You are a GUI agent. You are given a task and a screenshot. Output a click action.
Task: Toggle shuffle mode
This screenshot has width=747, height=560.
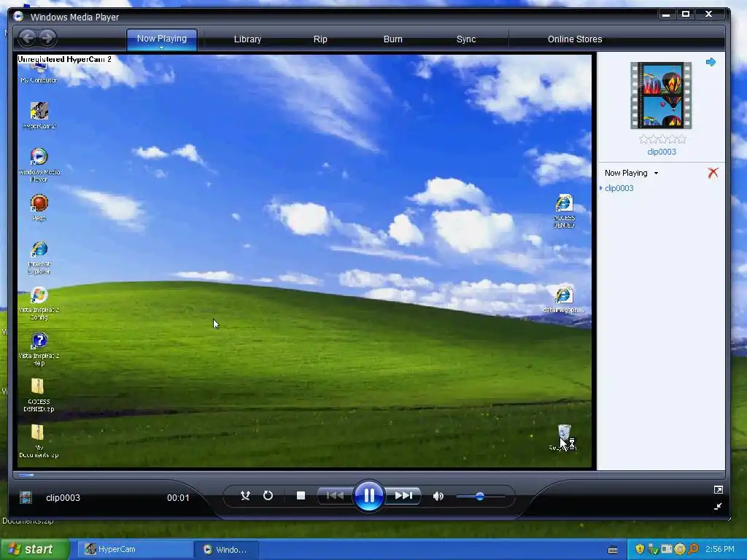[245, 496]
